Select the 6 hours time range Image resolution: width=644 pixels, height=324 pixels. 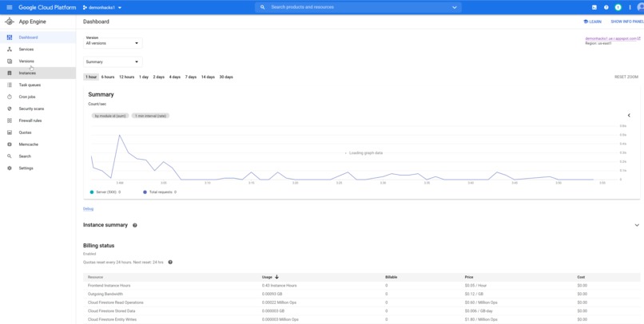108,77
